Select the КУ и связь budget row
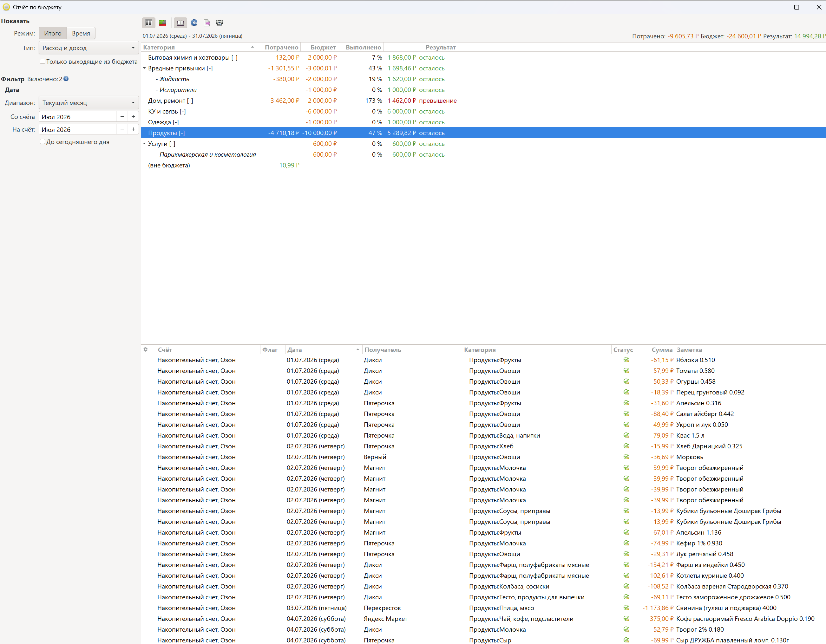 tap(483, 111)
